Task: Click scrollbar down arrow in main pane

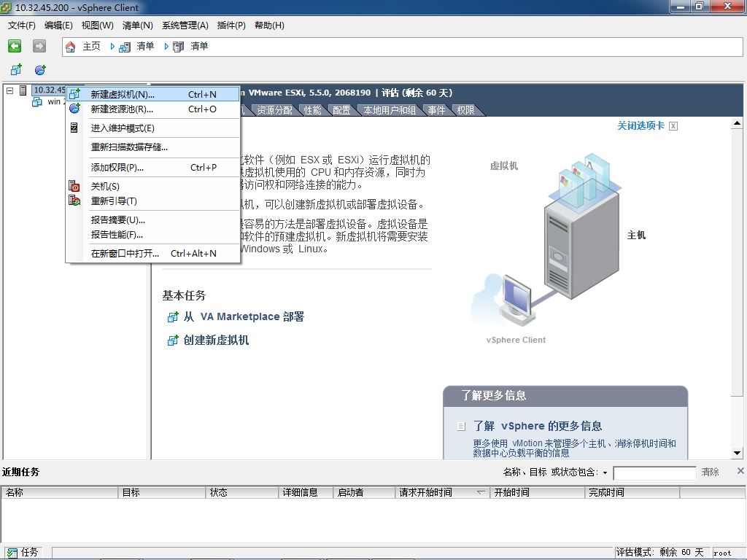Action: point(737,454)
